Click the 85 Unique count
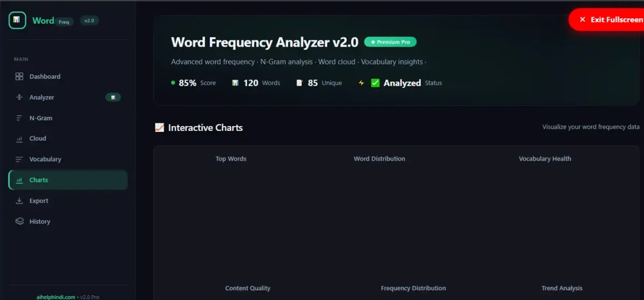Image resolution: width=644 pixels, height=300 pixels. pyautogui.click(x=313, y=83)
